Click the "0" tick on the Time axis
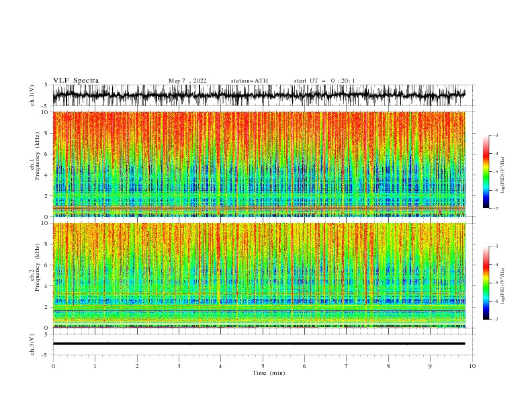Image resolution: width=532 pixels, height=411 pixels. (53, 366)
